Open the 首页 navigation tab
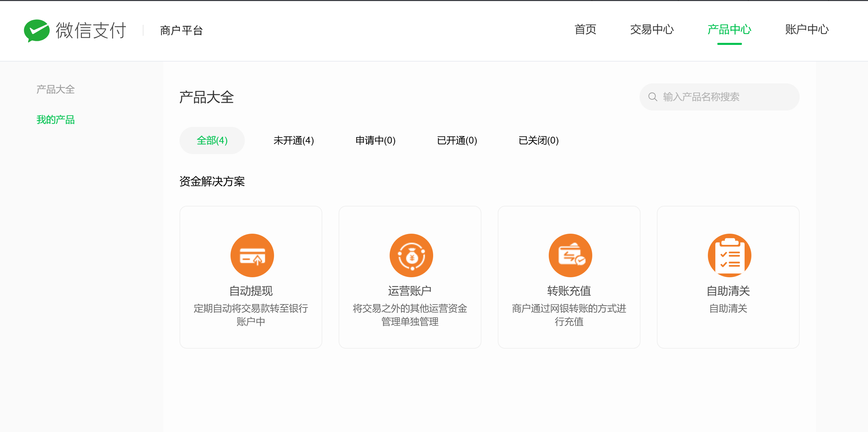This screenshot has width=868, height=432. click(585, 30)
